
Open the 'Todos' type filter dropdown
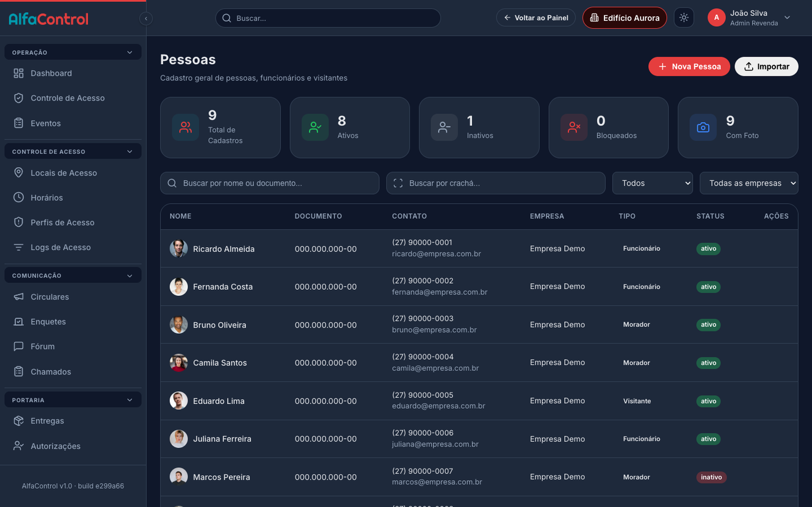[653, 183]
